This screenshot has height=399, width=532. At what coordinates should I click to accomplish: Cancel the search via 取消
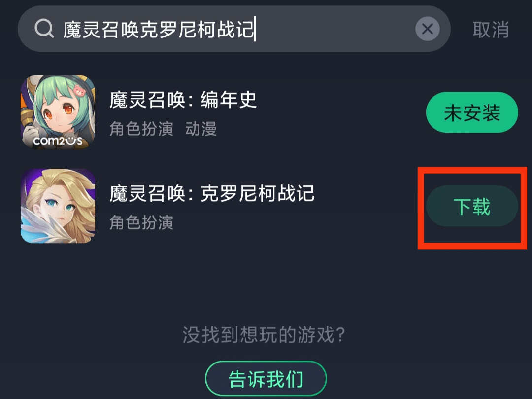[x=491, y=30]
